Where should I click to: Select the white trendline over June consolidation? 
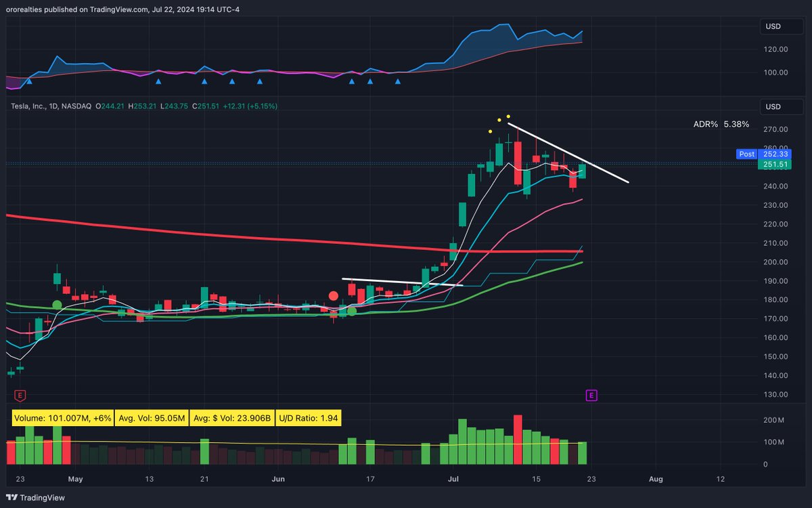(x=403, y=282)
